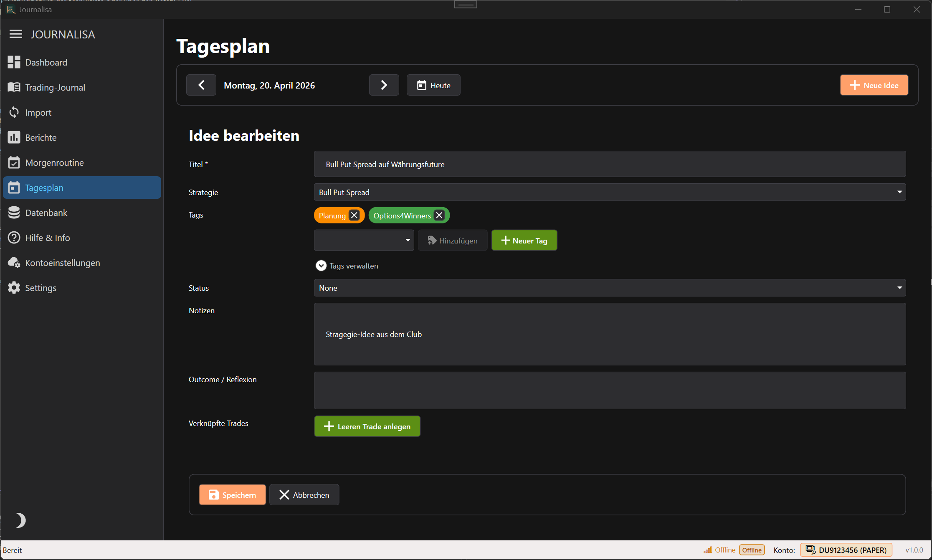This screenshot has width=932, height=560.
Task: Start an Import
Action: (x=38, y=112)
